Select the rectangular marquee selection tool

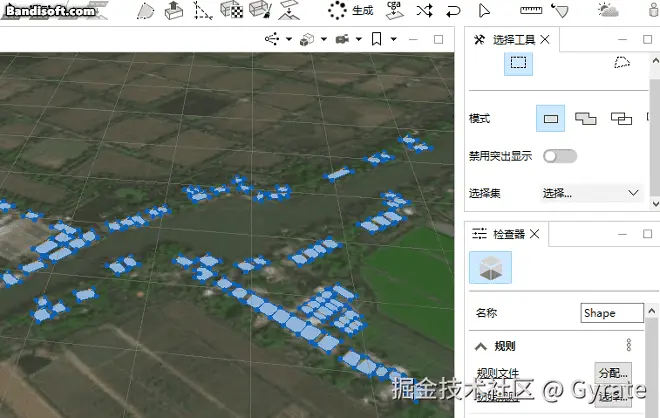[518, 63]
